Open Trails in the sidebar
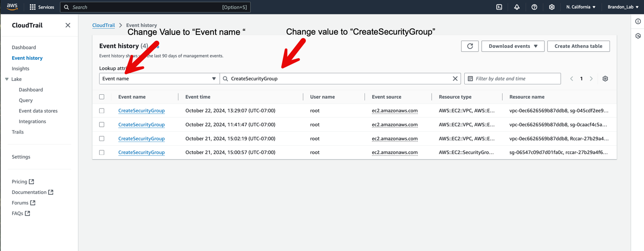 click(x=18, y=132)
